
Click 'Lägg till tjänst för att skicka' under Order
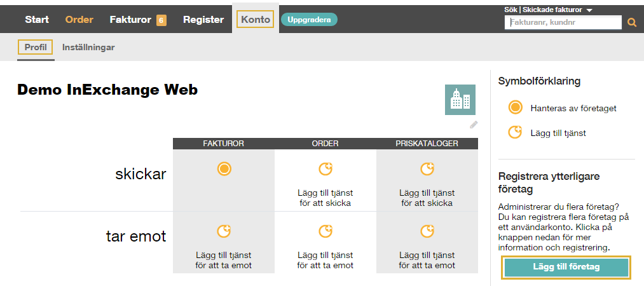(x=325, y=198)
